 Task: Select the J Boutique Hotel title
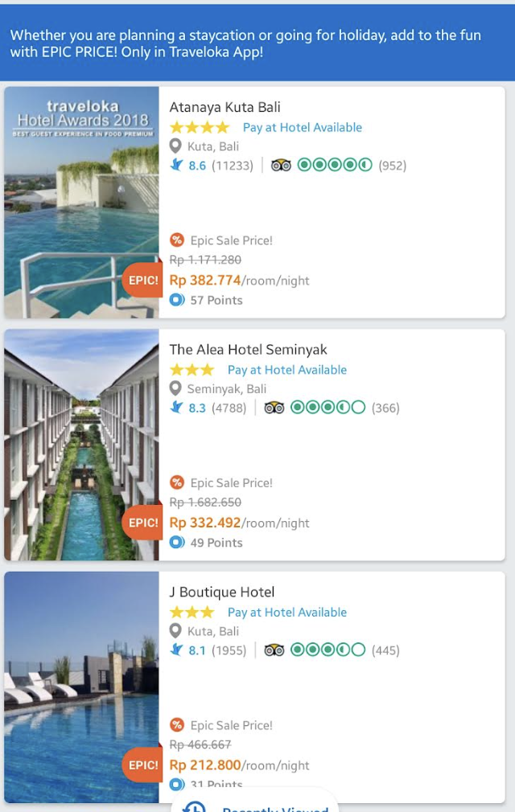coord(222,593)
